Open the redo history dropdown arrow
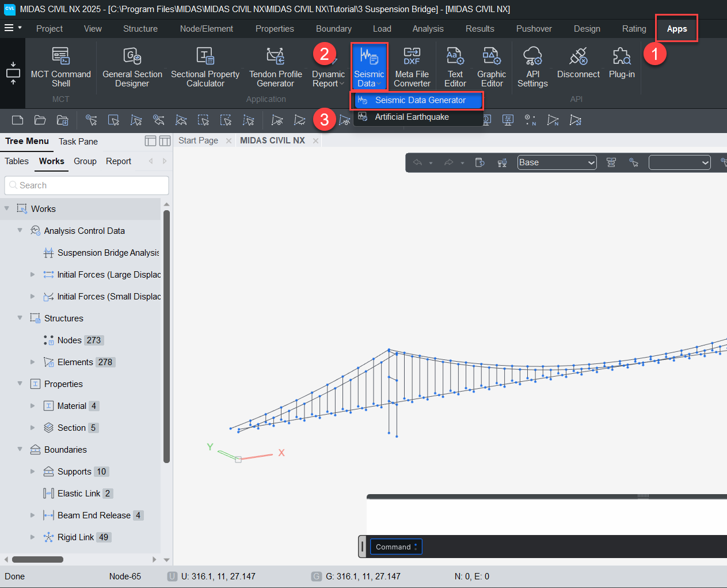Viewport: 727px width, 588px height. [x=462, y=163]
